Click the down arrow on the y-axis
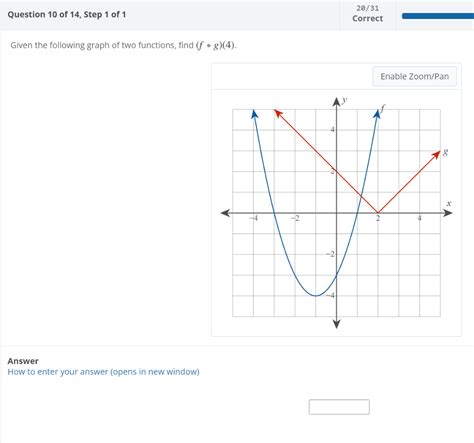This screenshot has width=474, height=443. [336, 324]
